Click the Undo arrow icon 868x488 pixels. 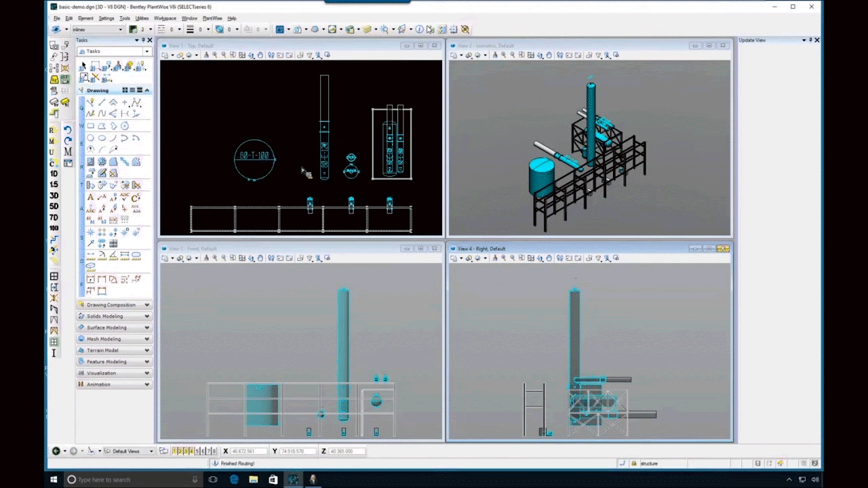pos(68,129)
